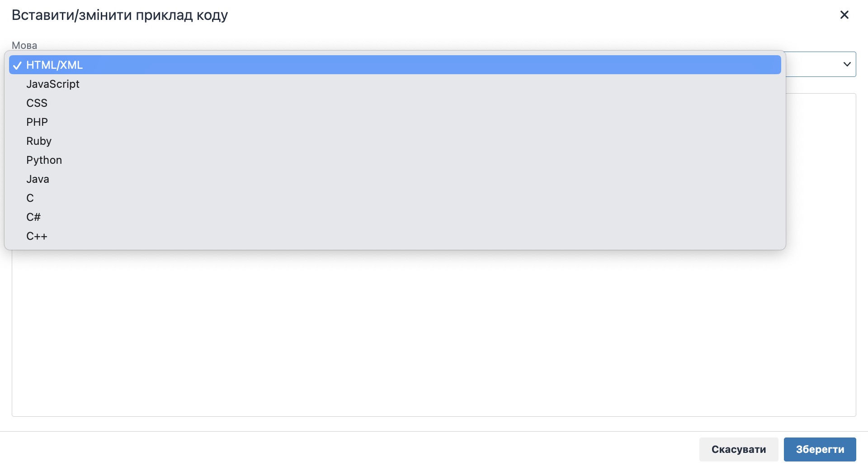The width and height of the screenshot is (868, 466).
Task: Select the C language option
Action: tap(30, 198)
